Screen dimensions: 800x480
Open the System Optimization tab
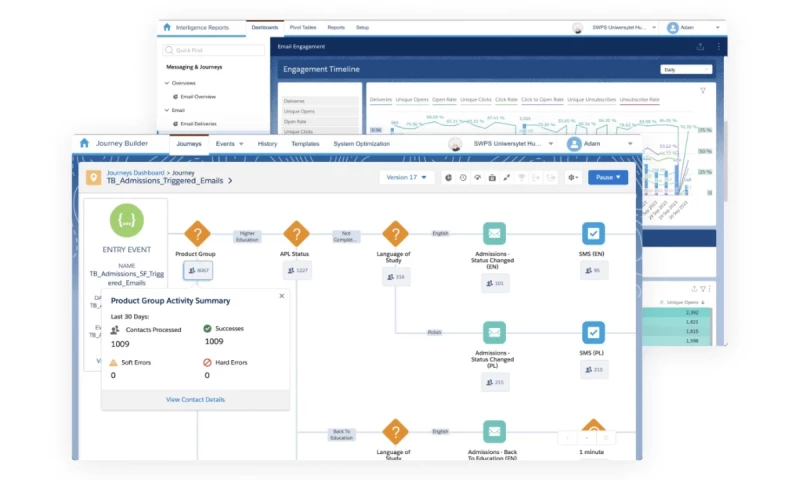(x=361, y=144)
